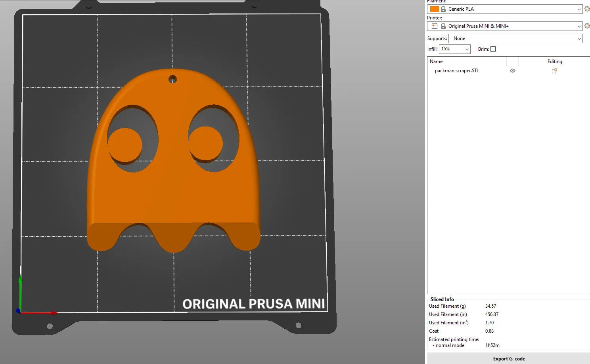Image resolution: width=590 pixels, height=364 pixels.
Task: Click the Editing column header
Action: 554,61
